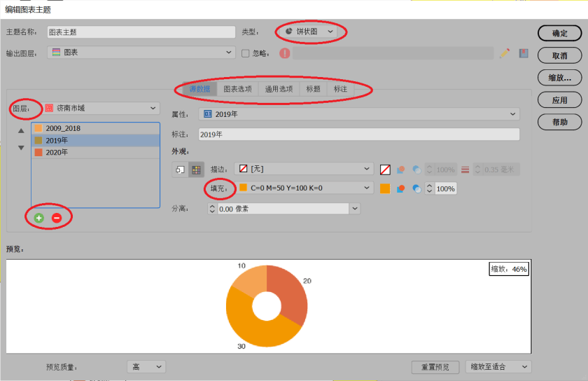
Task: Open the 标注 tab
Action: [340, 89]
